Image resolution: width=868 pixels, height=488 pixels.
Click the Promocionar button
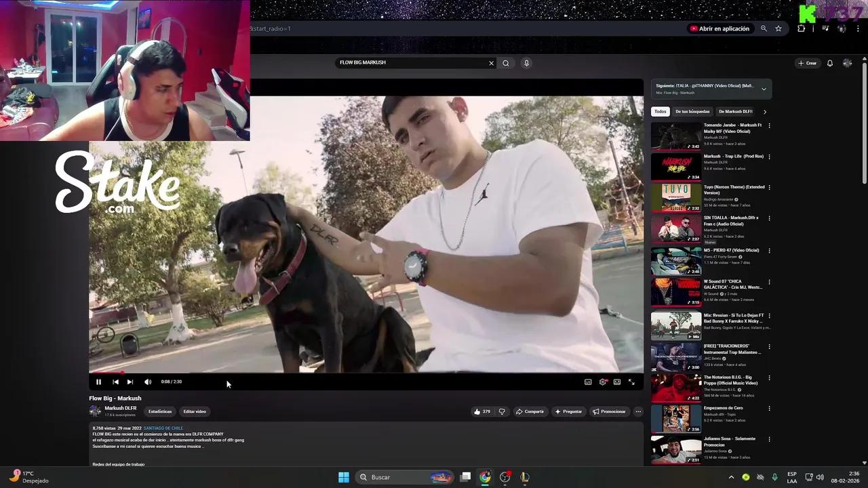point(609,411)
